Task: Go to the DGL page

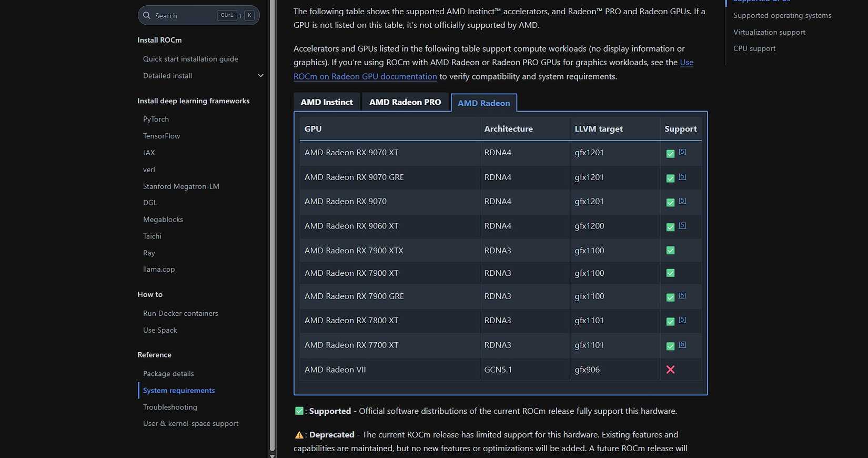Action: pyautogui.click(x=150, y=203)
